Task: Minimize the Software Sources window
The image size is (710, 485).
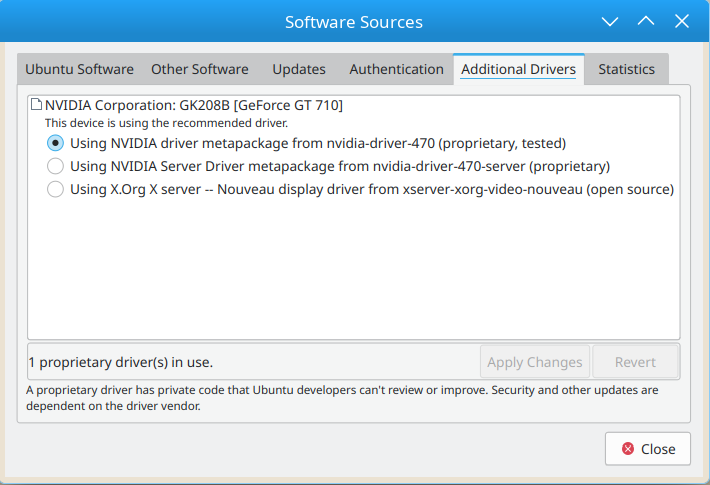Action: (610, 21)
